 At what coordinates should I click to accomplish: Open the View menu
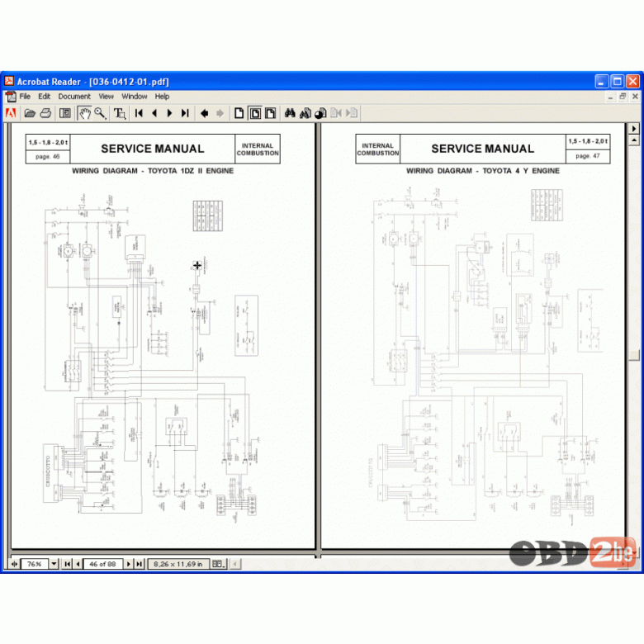106,97
